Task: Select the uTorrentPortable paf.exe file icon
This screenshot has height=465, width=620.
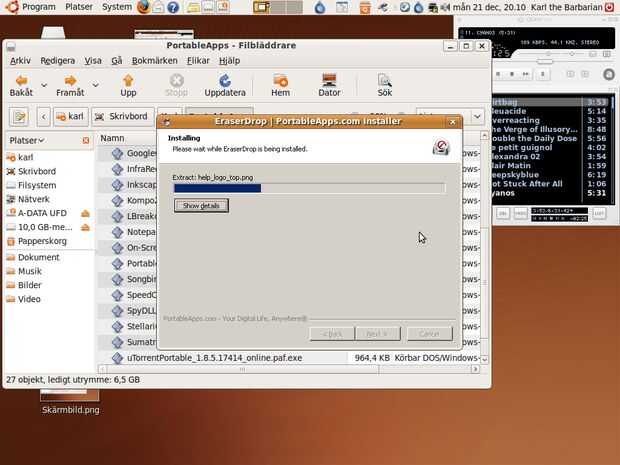Action: (117, 358)
